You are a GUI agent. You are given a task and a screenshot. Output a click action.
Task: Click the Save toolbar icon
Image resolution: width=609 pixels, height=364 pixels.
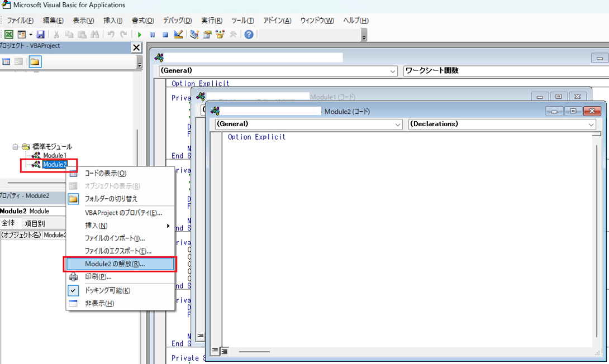(x=40, y=35)
